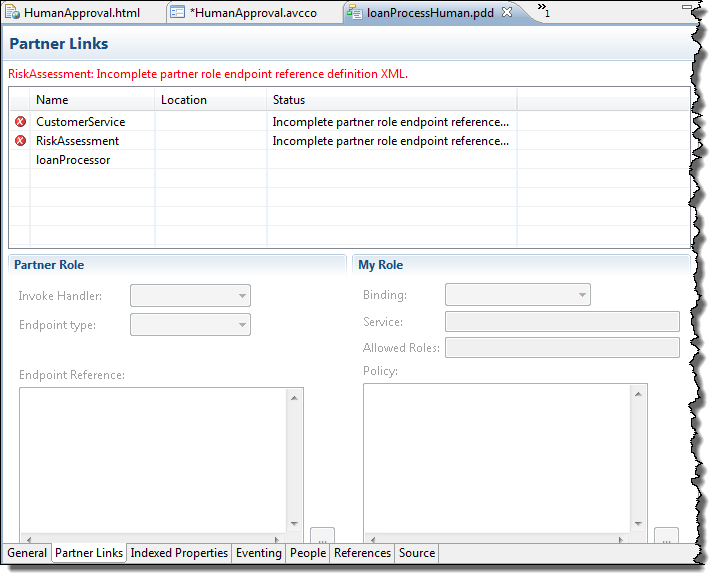Click the Endpoint Reference vertical scrollbar
Viewport: 719px width, 580px height.
(x=294, y=460)
